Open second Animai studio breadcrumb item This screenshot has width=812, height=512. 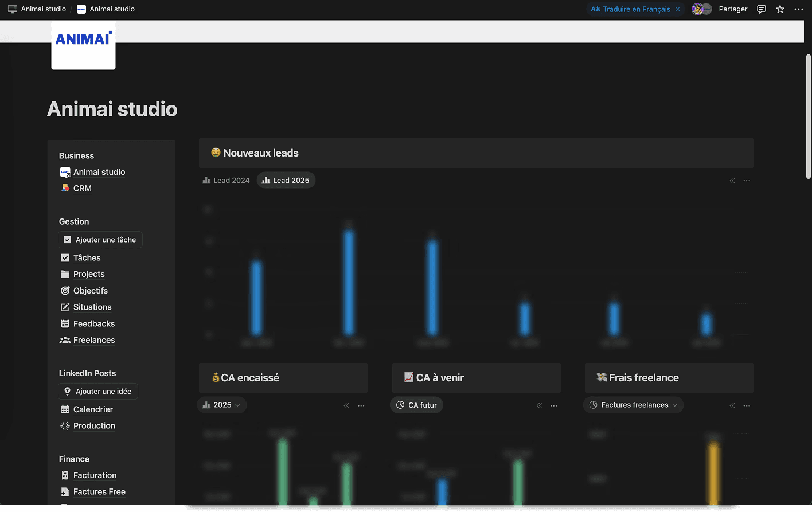click(106, 9)
